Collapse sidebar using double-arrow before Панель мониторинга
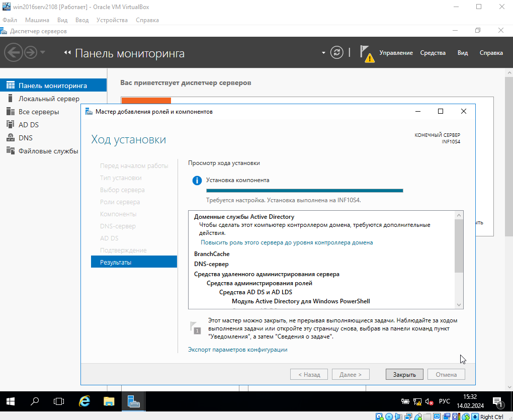Screen dimensions: 513x420 point(67,52)
